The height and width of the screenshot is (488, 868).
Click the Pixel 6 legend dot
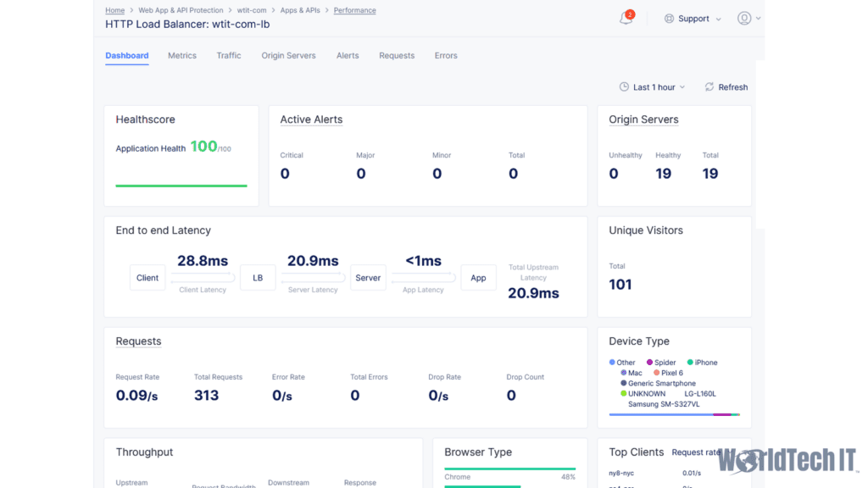(657, 373)
